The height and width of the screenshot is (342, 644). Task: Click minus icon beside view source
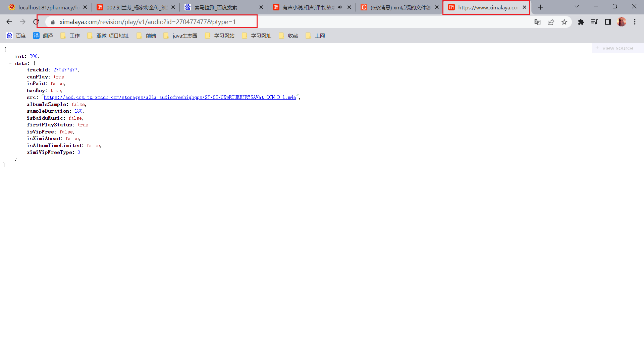639,48
